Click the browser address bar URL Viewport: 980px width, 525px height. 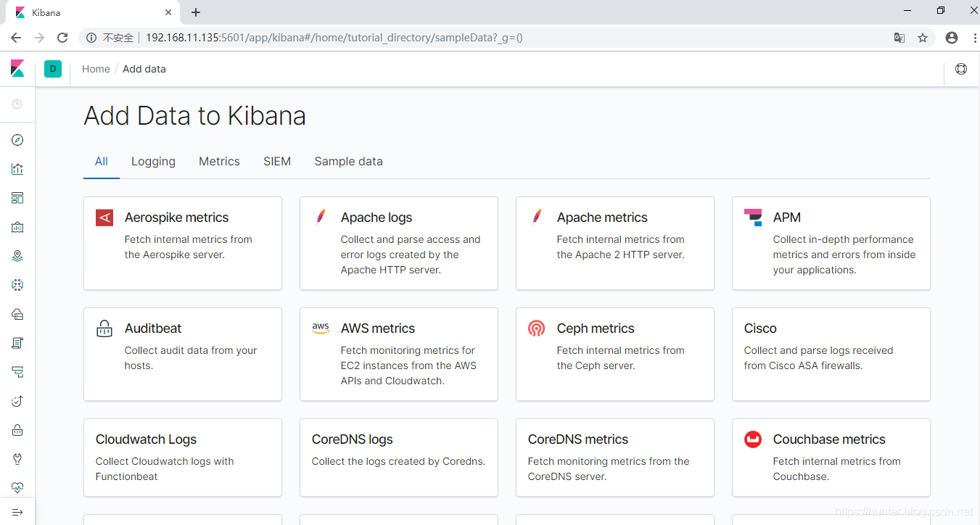tap(334, 38)
